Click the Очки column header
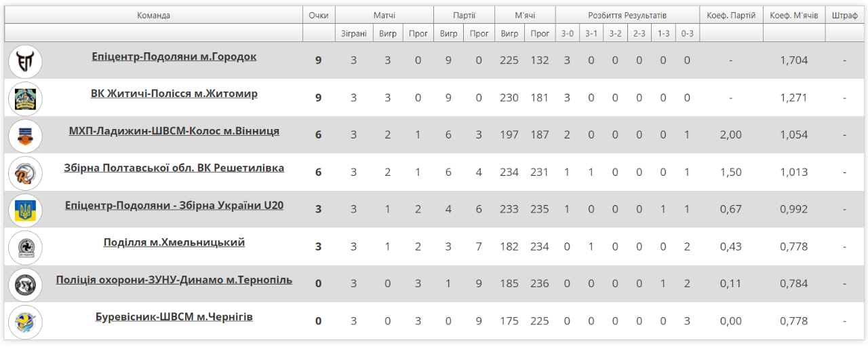This screenshot has width=868, height=349. click(319, 16)
